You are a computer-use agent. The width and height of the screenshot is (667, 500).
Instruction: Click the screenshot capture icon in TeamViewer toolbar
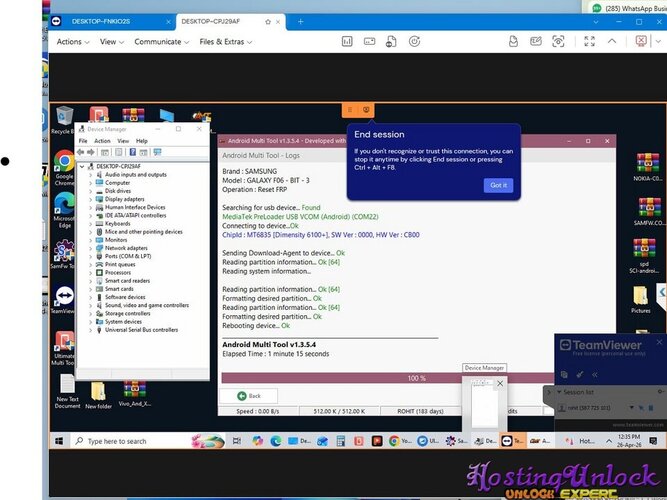558,41
